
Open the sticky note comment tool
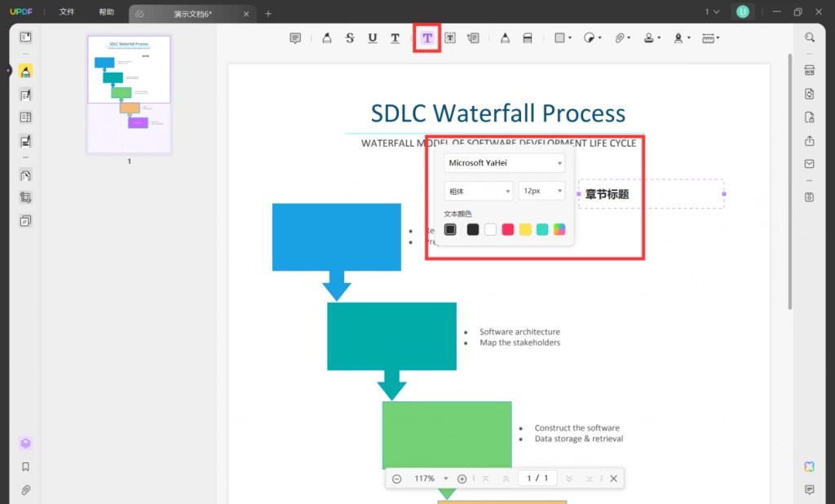pos(295,38)
